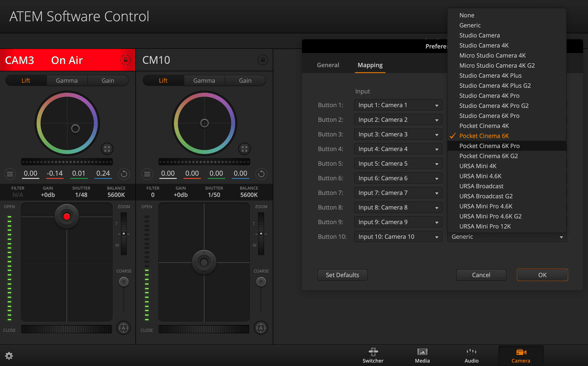Open Button 10 input dropdown

tap(398, 236)
